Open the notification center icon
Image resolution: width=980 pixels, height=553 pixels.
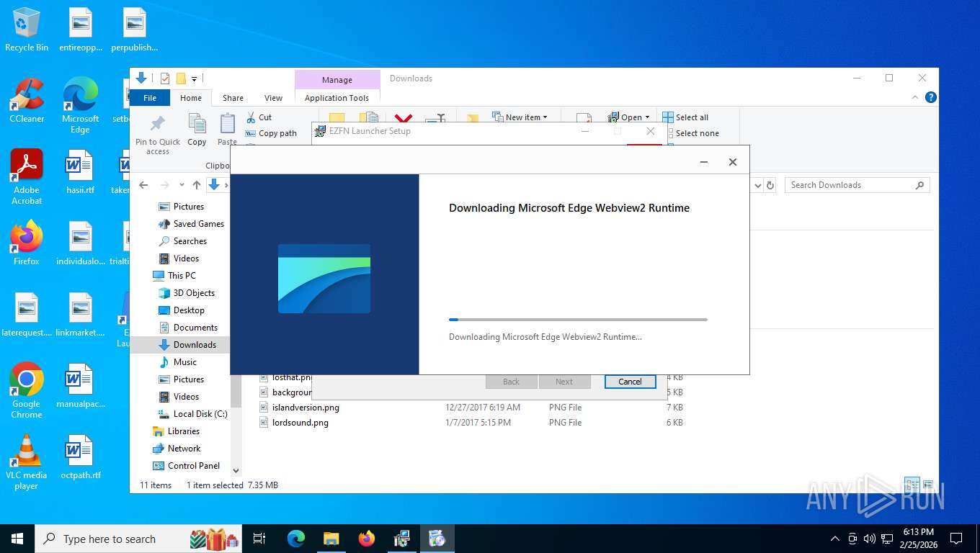[956, 539]
